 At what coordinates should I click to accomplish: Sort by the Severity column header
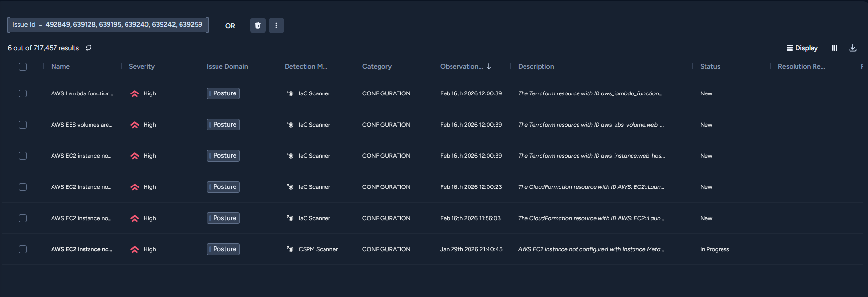142,66
